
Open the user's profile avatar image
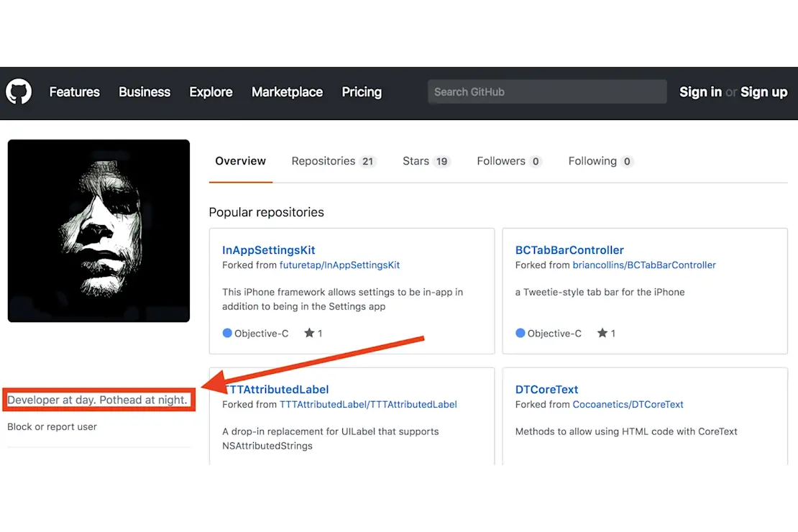[x=98, y=231]
